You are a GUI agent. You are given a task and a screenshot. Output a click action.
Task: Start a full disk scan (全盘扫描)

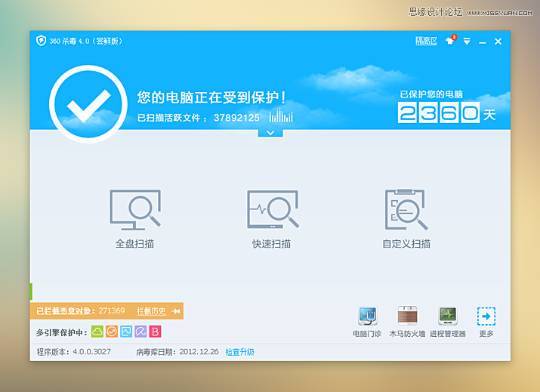(x=135, y=219)
